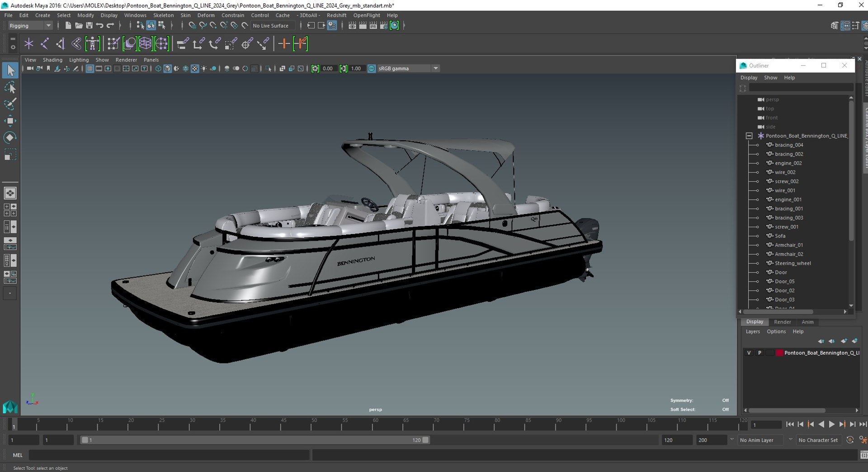This screenshot has height=472, width=868.
Task: Click the Create Lattice shelf icon
Action: click(145, 44)
